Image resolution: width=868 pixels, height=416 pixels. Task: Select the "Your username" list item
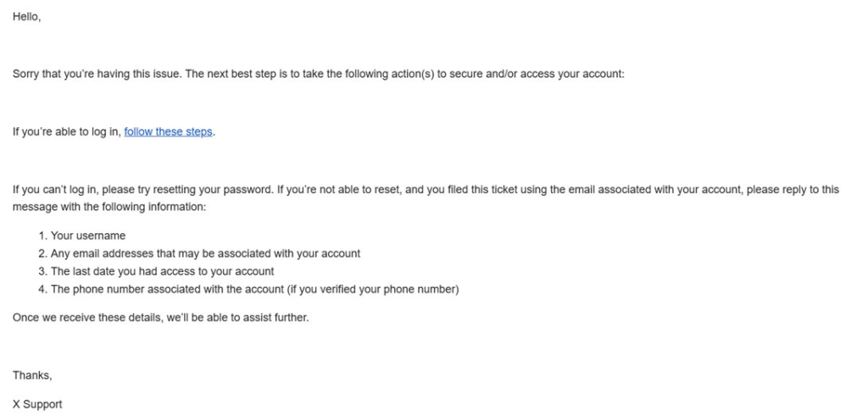(88, 236)
